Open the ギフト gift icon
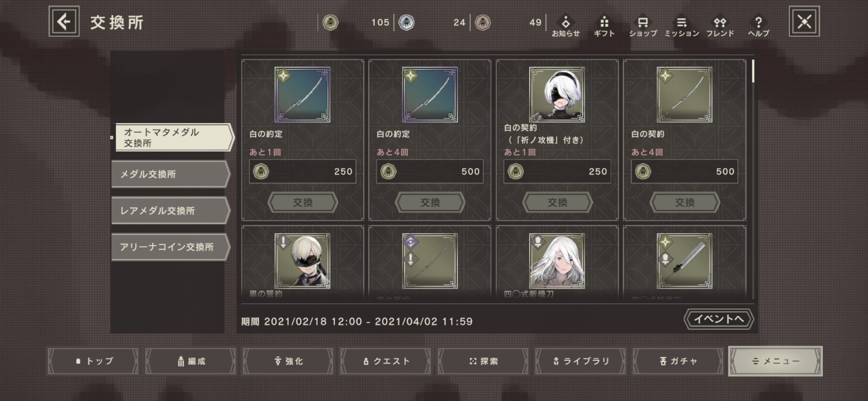 click(604, 26)
